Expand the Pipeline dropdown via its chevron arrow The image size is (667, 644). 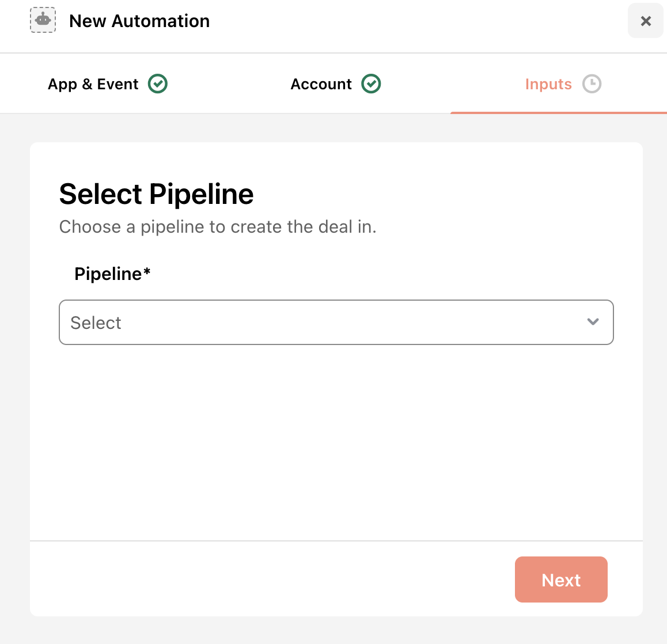593,321
